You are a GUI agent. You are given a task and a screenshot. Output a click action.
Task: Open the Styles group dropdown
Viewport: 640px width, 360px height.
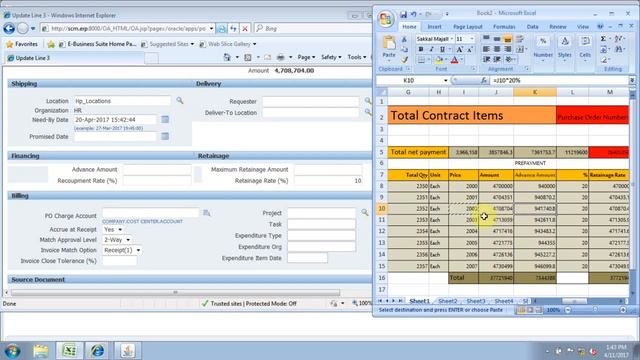coord(564,49)
